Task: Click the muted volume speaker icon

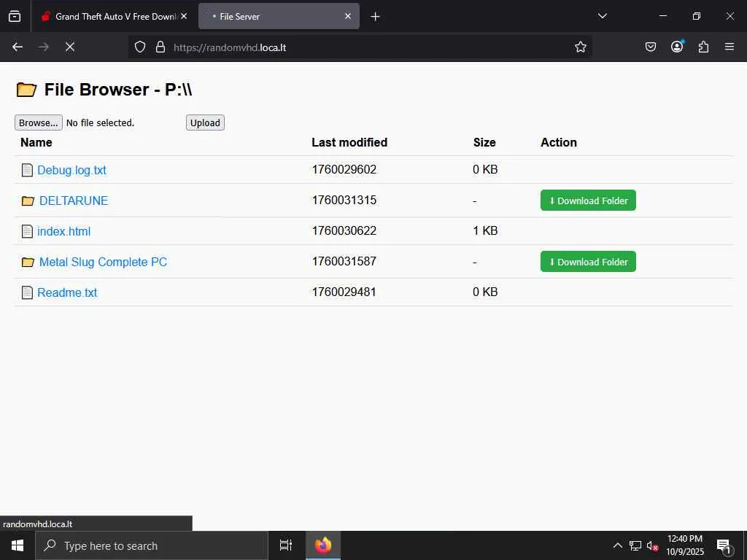Action: pyautogui.click(x=652, y=545)
